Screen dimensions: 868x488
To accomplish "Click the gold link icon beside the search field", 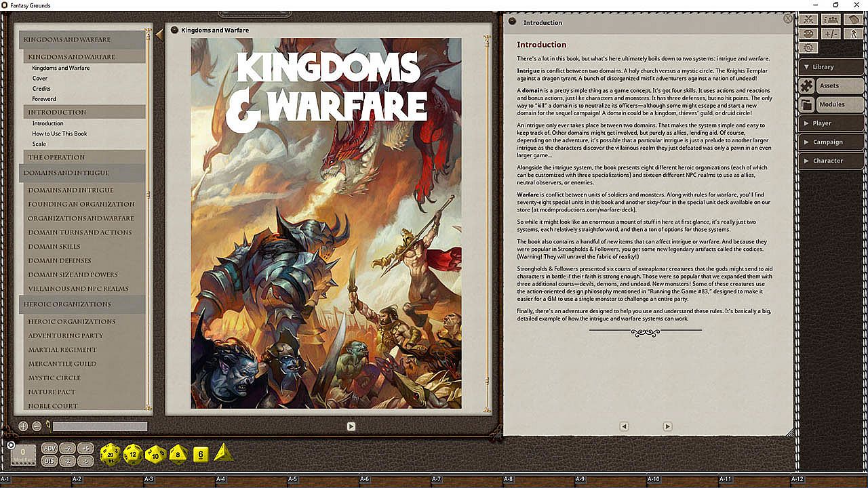I will 47,425.
